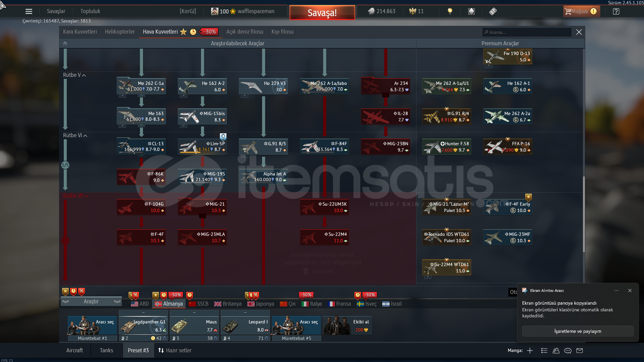Viewport: 644px width, 362px height.
Task: Open friends people icon
Action: [556, 351]
